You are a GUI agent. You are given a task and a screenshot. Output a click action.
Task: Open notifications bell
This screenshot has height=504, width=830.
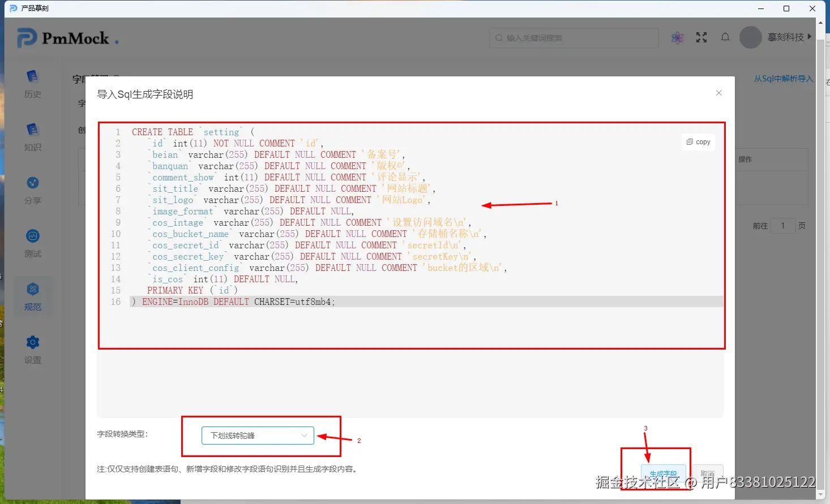pos(725,37)
